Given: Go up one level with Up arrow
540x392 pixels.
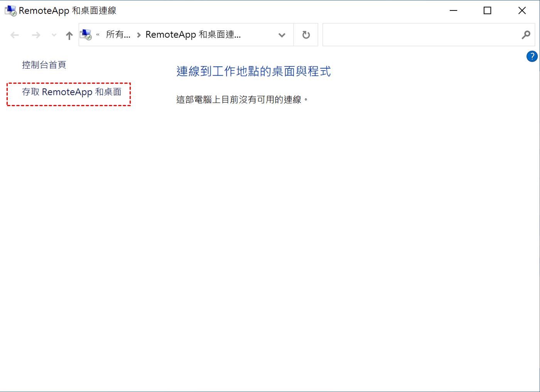Looking at the screenshot, I should (69, 35).
